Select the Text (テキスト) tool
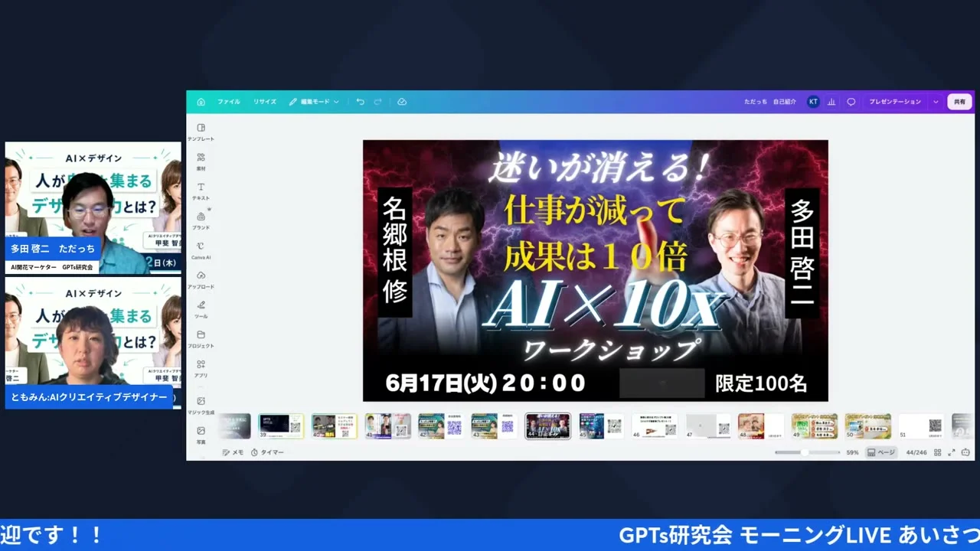980x551 pixels. click(x=201, y=191)
